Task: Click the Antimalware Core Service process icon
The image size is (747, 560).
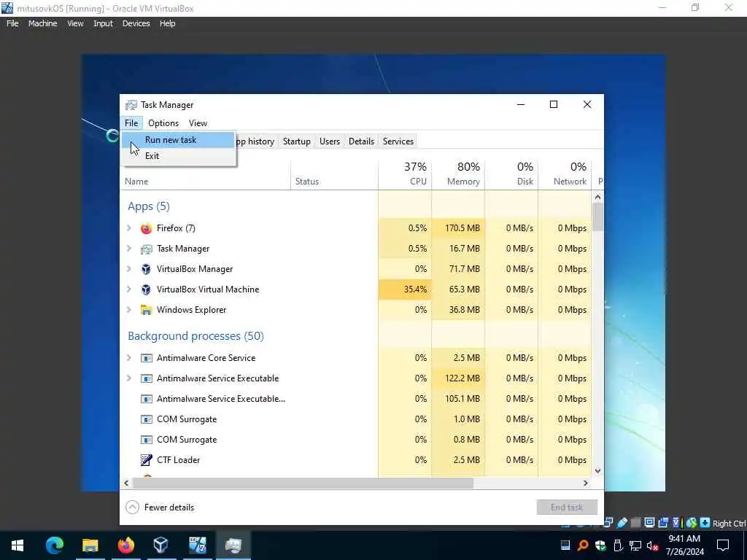Action: tap(146, 358)
